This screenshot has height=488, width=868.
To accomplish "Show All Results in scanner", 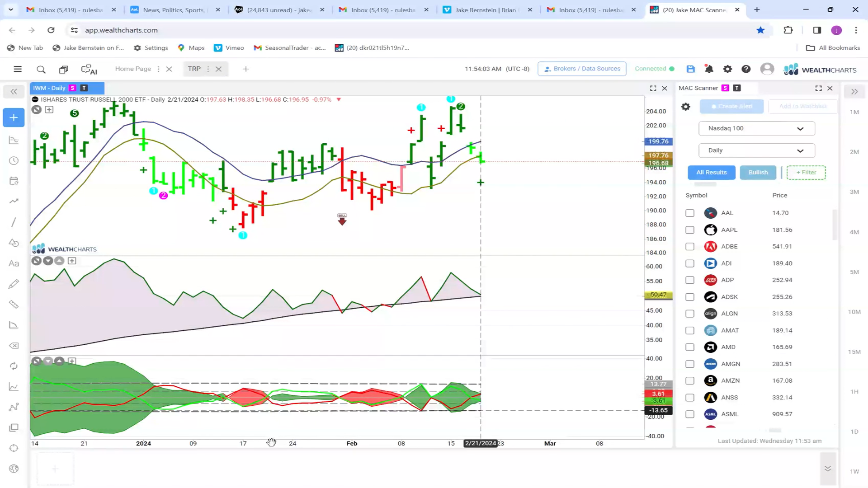I will click(x=712, y=173).
